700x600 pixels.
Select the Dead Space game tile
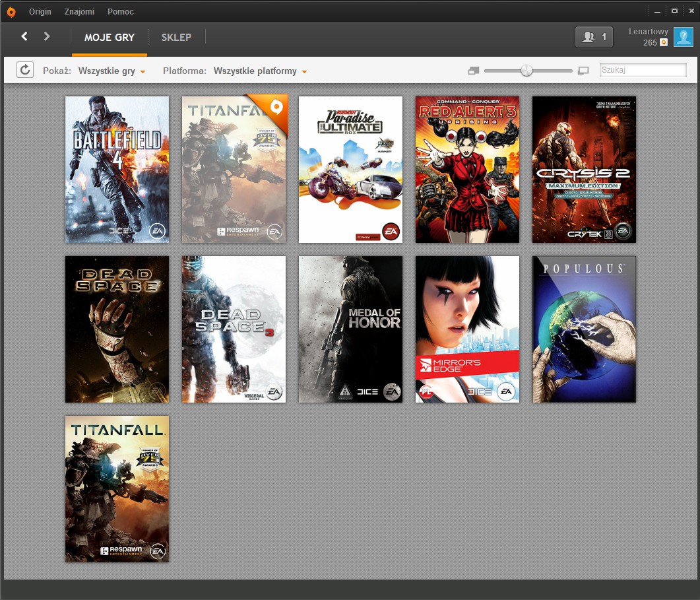pyautogui.click(x=117, y=329)
